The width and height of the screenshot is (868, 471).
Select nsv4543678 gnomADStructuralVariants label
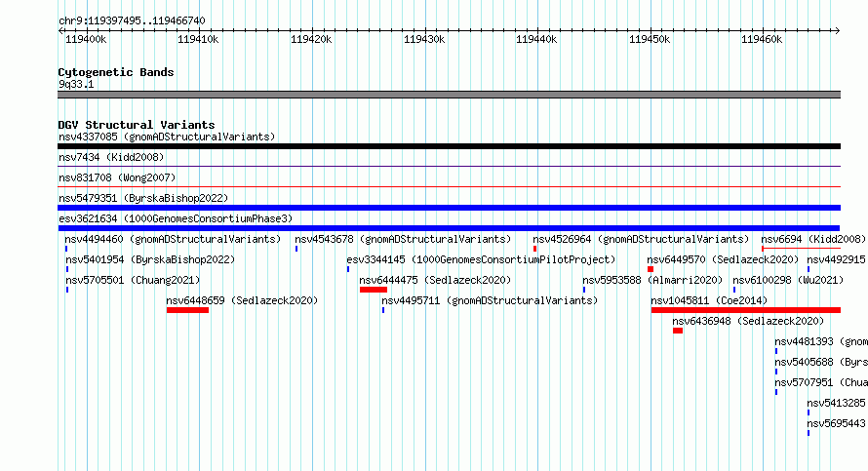403,239
